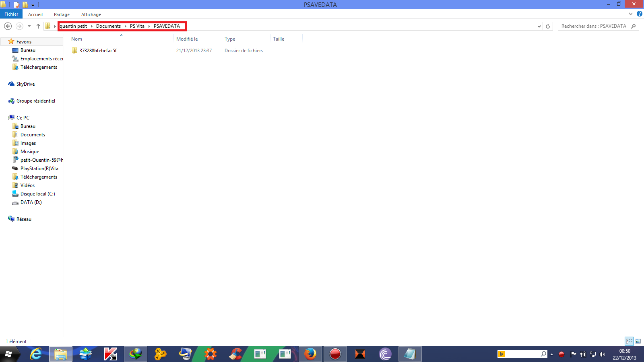Image resolution: width=644 pixels, height=362 pixels.
Task: Click 'PSAVEDATA' in the address path
Action: click(167, 26)
